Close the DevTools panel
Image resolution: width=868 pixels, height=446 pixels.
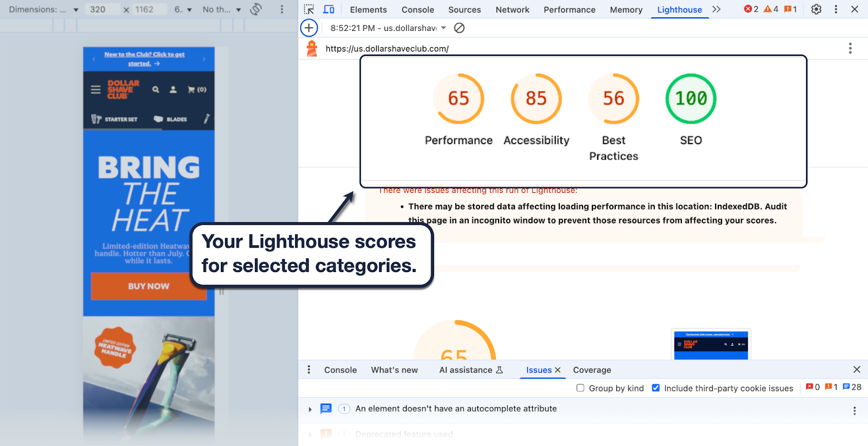pos(854,9)
